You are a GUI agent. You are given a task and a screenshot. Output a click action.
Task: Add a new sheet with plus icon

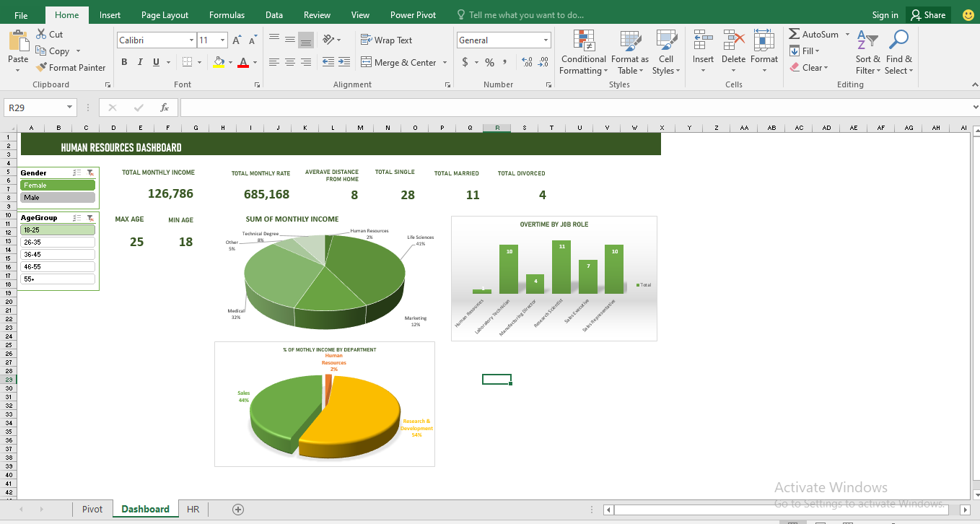tap(238, 510)
